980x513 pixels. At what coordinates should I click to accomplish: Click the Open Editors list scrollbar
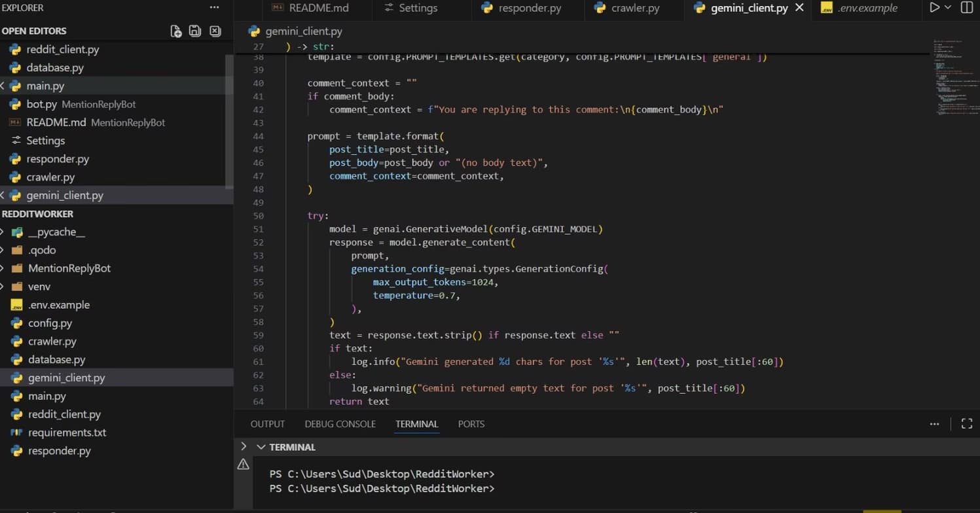(229, 121)
